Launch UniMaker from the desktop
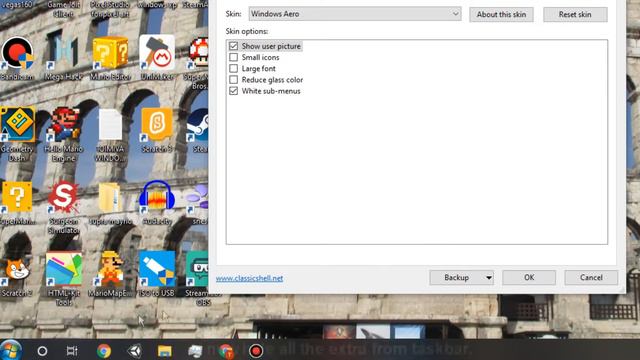This screenshot has height=360, width=640. tap(157, 52)
